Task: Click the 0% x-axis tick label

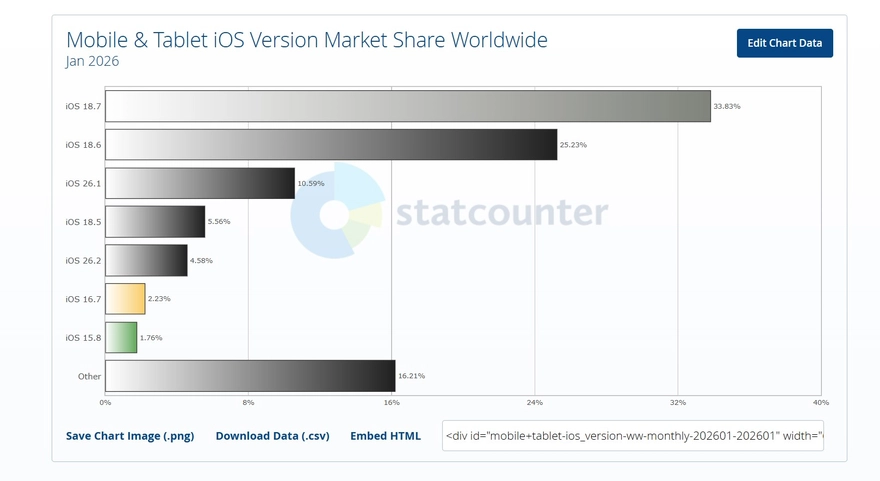Action: (x=105, y=402)
